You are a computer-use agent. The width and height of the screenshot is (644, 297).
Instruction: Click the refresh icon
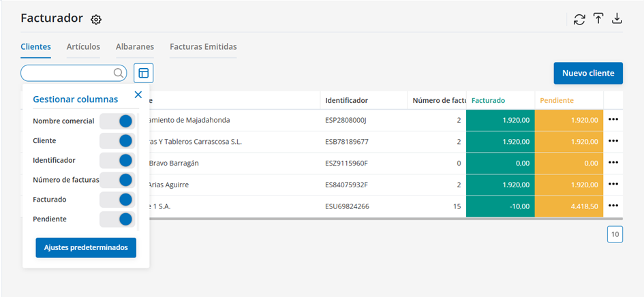tap(579, 19)
